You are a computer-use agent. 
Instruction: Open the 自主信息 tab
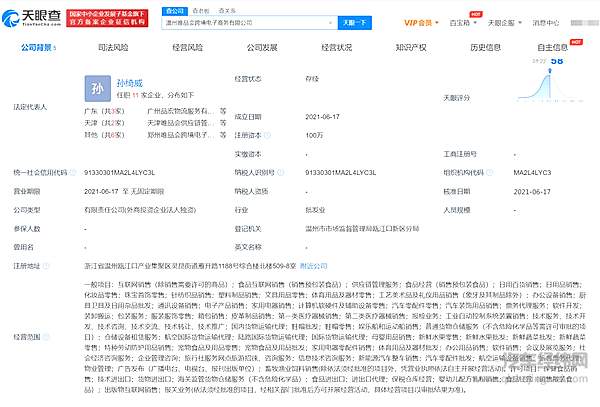552,47
